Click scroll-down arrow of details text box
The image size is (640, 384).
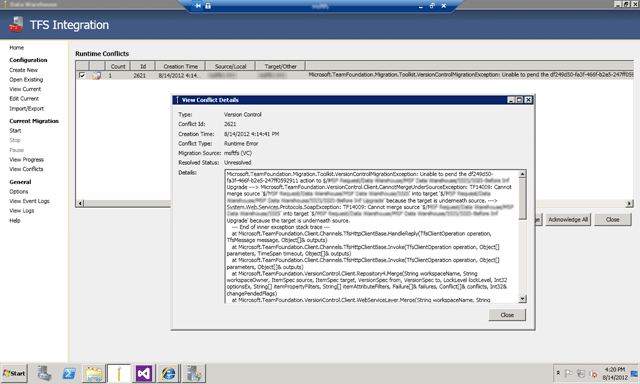click(522, 299)
